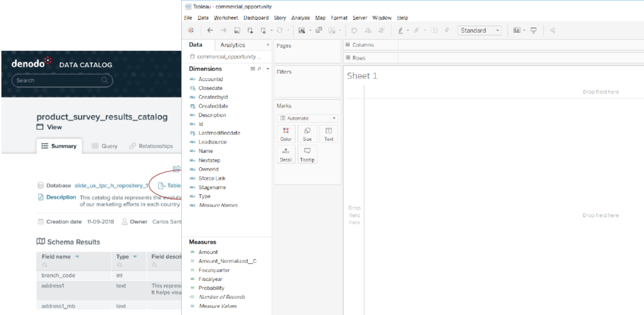Click the Size card in Marks
Viewport: 644px width, 315px height.
tap(307, 134)
